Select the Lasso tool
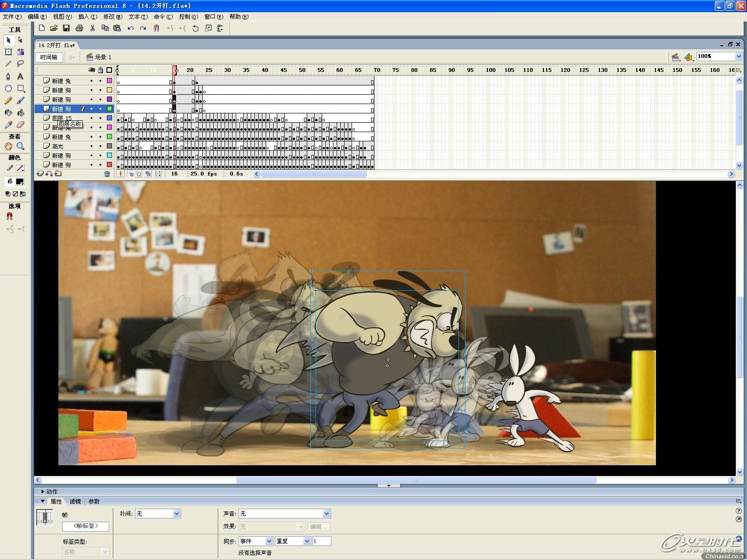Image resolution: width=747 pixels, height=560 pixels. click(21, 64)
